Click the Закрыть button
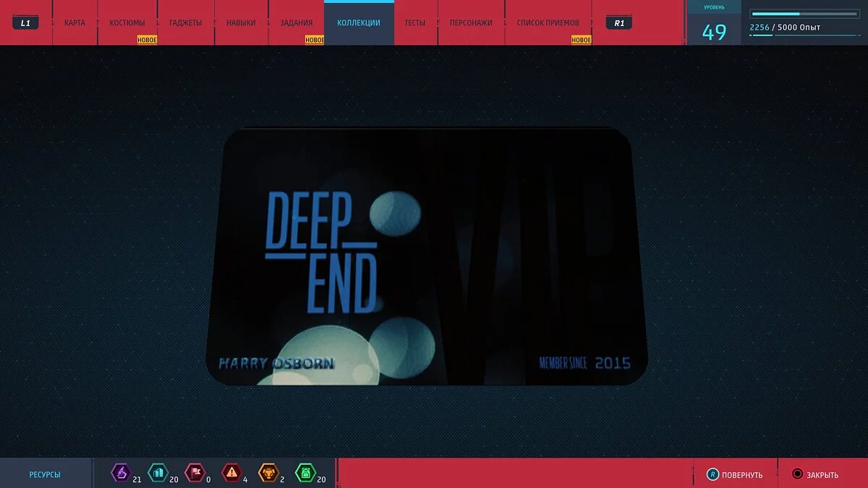The height and width of the screenshot is (488, 868). 817,474
